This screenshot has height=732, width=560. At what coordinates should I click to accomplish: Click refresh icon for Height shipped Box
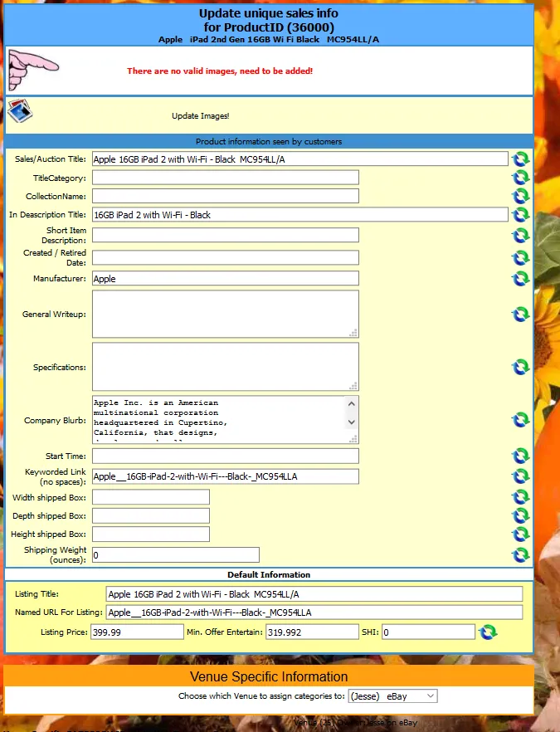[520, 534]
